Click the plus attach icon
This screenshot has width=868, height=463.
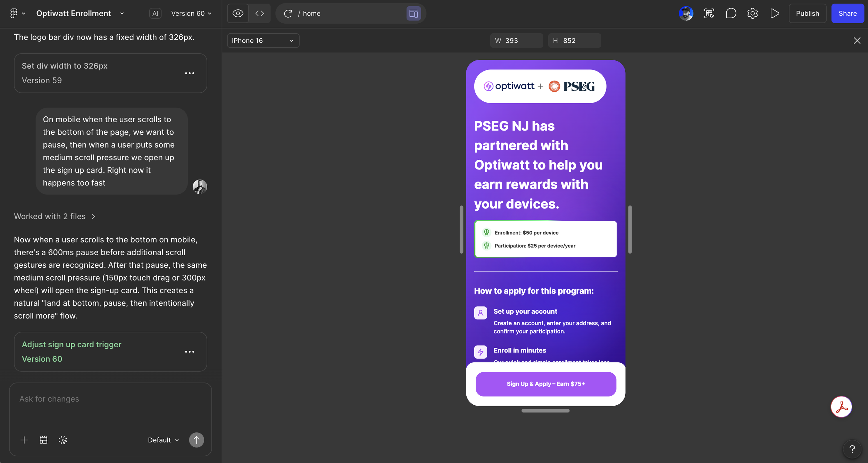[x=24, y=440]
